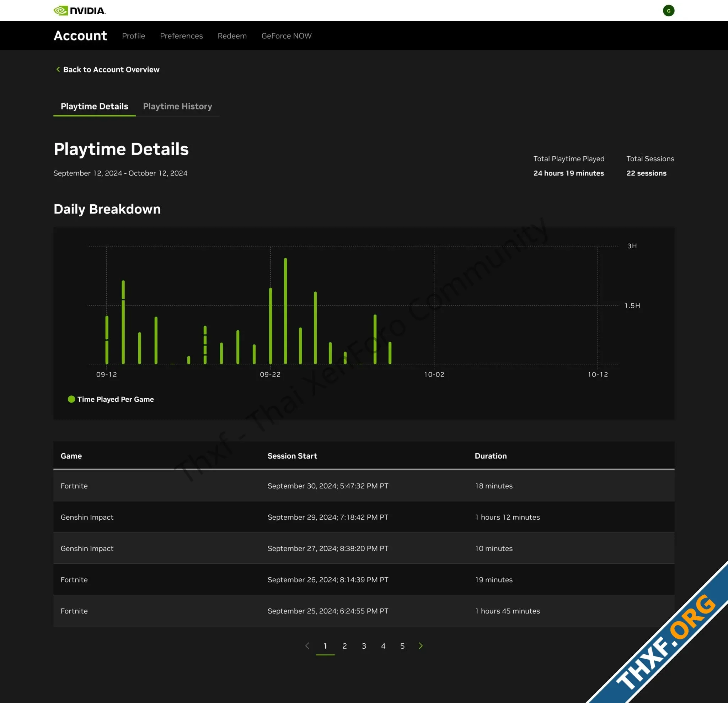This screenshot has width=728, height=703.
Task: Click the 19 minutes duration cell
Action: click(494, 579)
